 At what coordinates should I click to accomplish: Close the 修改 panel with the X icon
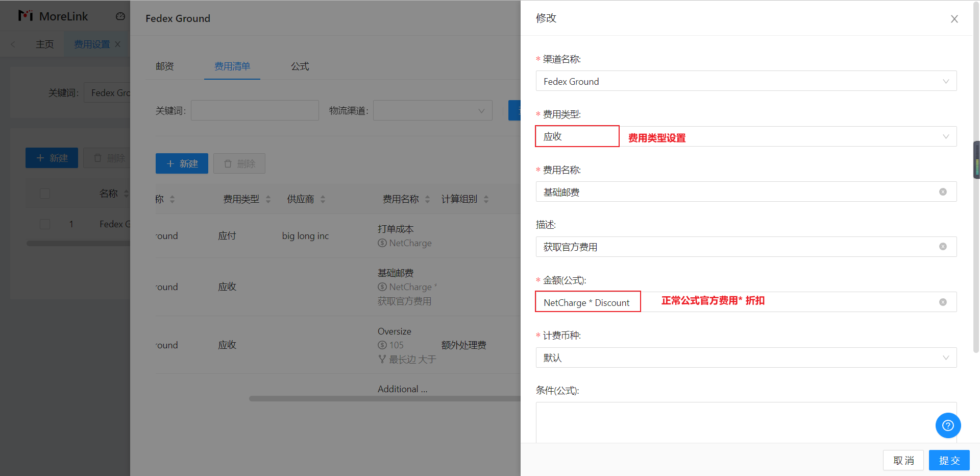(954, 19)
